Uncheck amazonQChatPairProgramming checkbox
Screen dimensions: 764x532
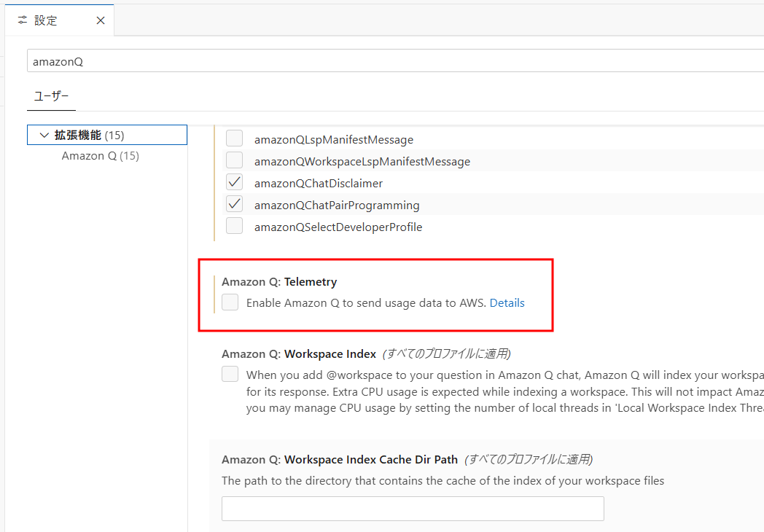pyautogui.click(x=234, y=204)
